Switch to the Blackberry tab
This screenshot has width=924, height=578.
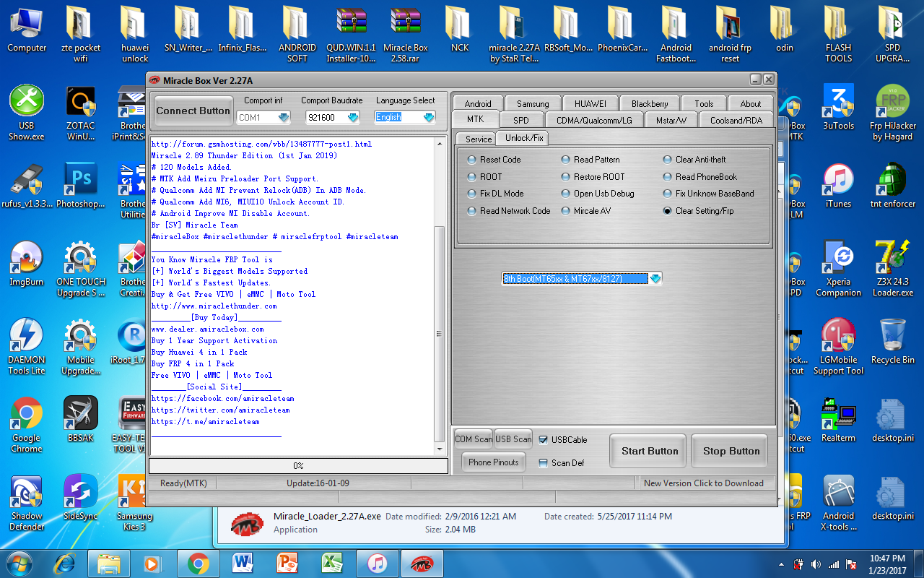[x=650, y=103]
